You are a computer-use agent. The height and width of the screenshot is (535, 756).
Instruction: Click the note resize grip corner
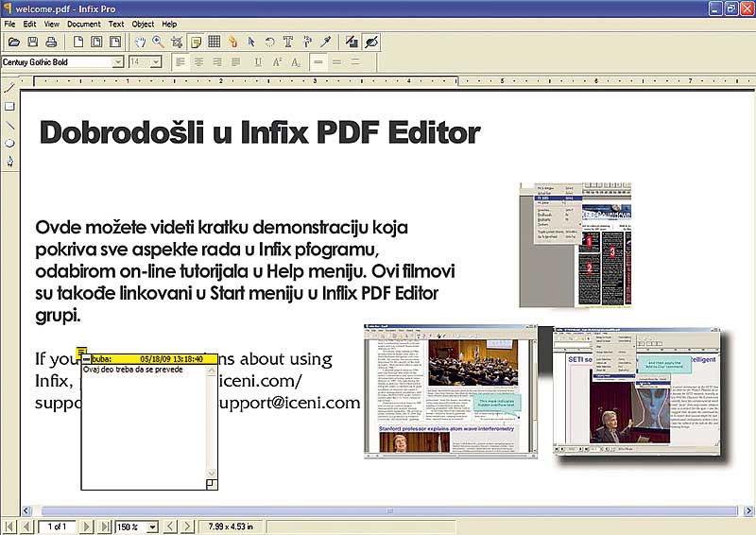pos(212,484)
